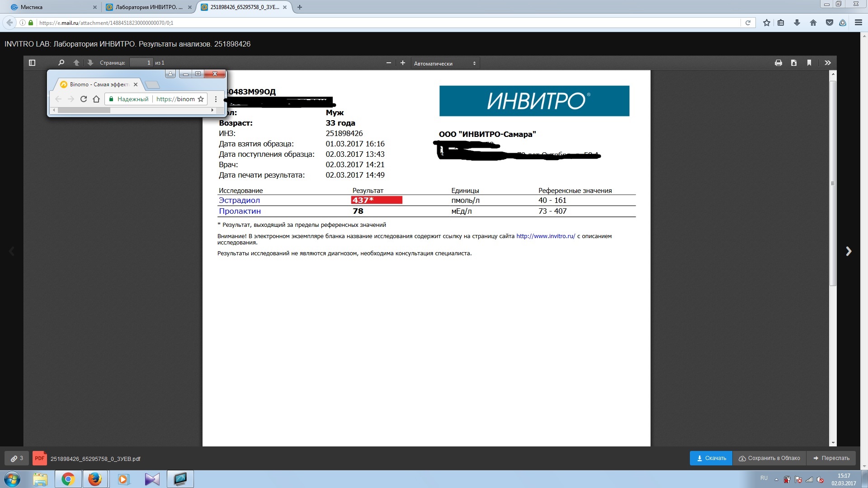Click the PDF download document icon
This screenshot has width=868, height=488.
click(793, 63)
